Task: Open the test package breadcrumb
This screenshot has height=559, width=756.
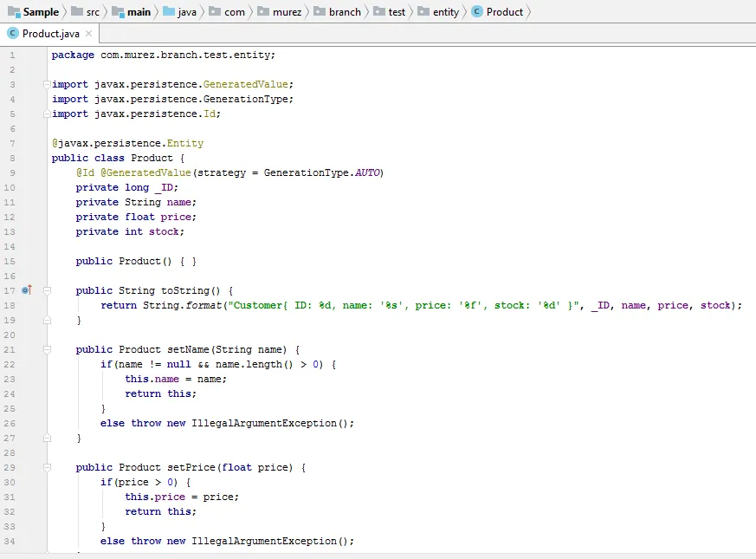Action: click(389, 11)
